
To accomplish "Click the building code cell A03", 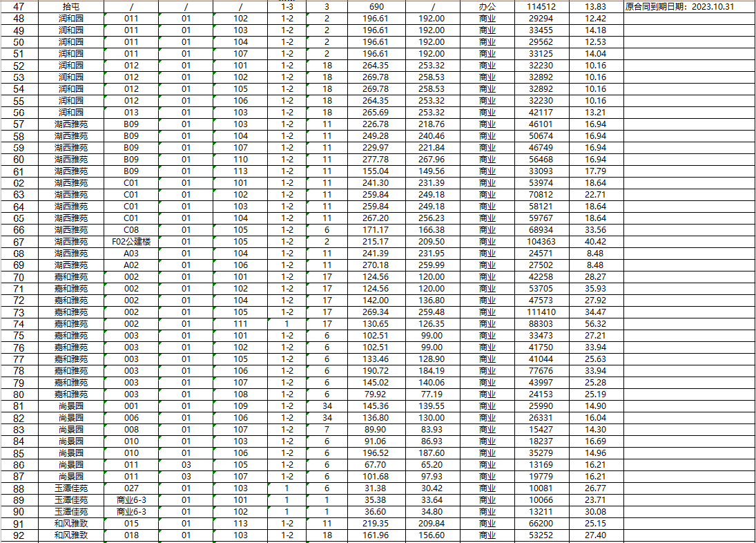I will 131,254.
